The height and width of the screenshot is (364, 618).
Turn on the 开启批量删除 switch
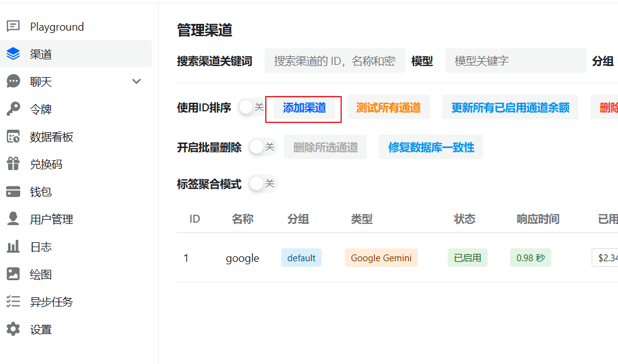[262, 147]
